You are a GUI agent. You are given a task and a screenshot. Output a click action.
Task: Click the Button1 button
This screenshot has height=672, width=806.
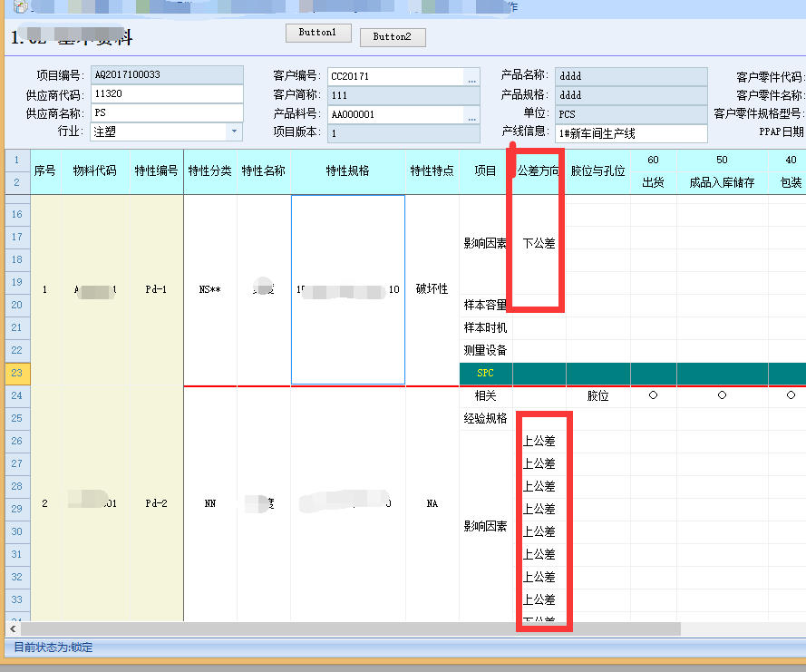[x=317, y=33]
